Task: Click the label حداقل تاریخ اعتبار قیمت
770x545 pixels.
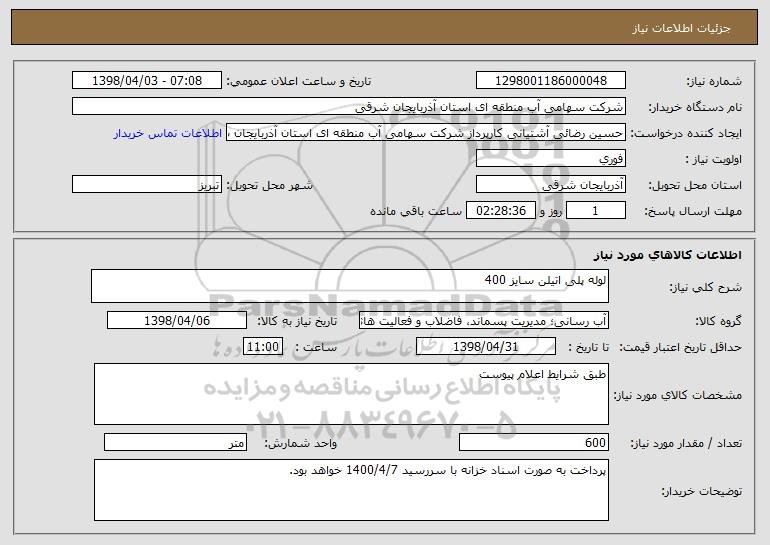Action: [x=681, y=347]
